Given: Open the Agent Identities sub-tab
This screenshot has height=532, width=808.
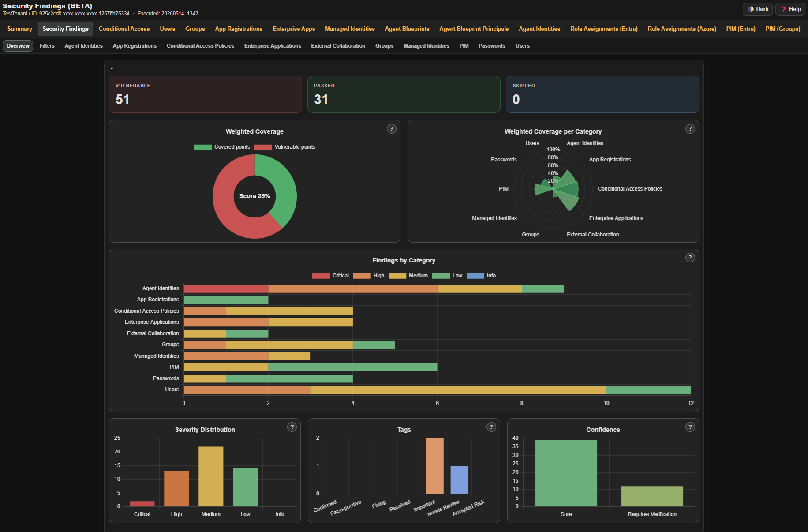Looking at the screenshot, I should pyautogui.click(x=84, y=46).
